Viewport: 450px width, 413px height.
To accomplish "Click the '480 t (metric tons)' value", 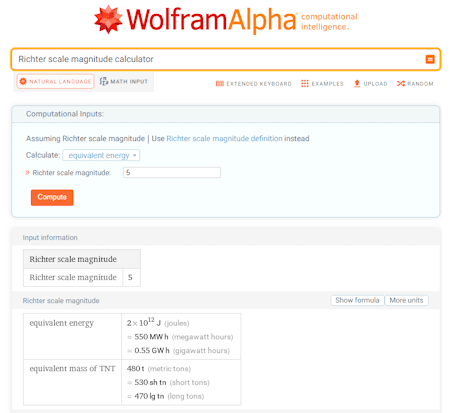I will (159, 369).
